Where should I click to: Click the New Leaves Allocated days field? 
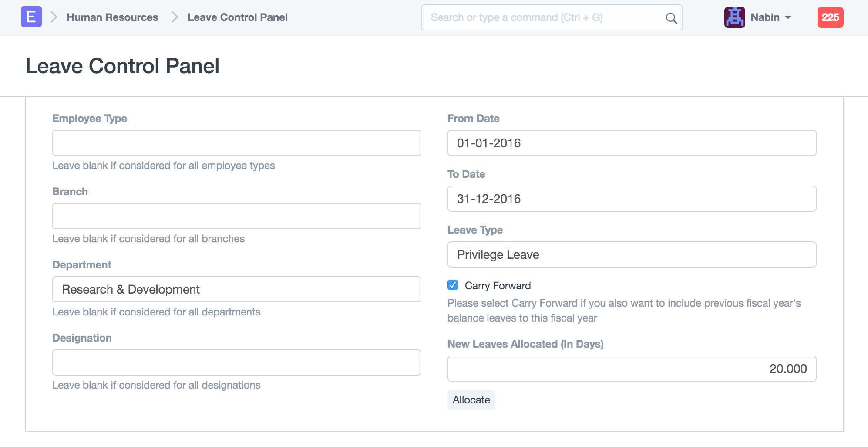pyautogui.click(x=631, y=369)
